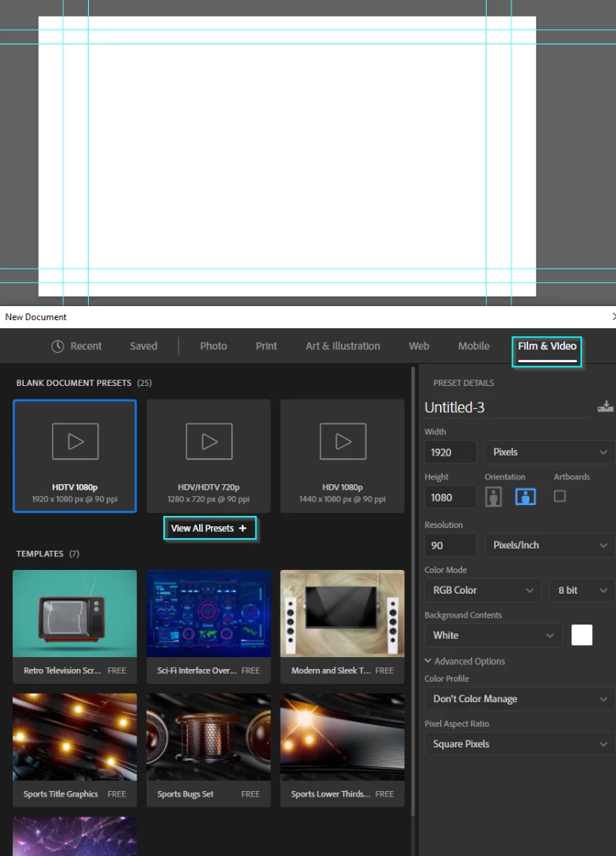Open the Square Pixels aspect ratio dropdown
Image resolution: width=616 pixels, height=856 pixels.
coord(520,744)
